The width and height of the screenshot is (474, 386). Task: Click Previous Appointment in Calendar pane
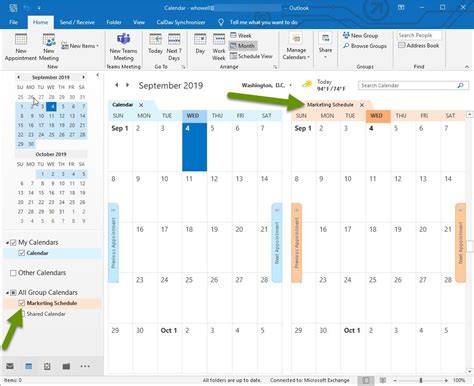[113, 243]
